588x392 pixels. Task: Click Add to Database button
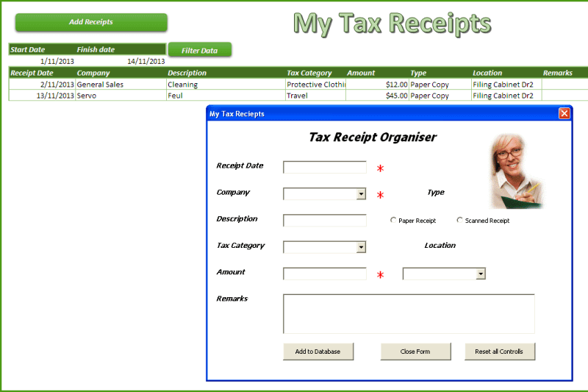pos(318,352)
